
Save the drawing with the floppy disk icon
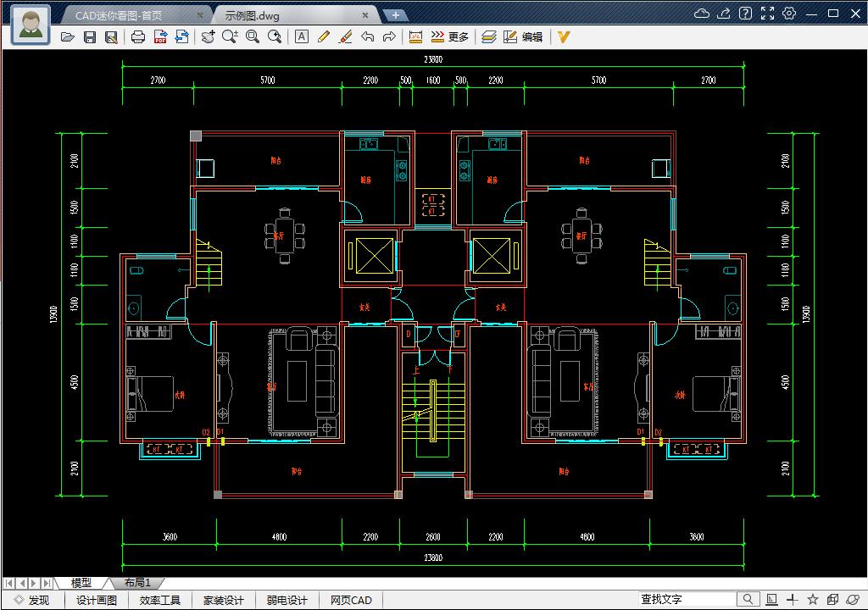tap(90, 37)
